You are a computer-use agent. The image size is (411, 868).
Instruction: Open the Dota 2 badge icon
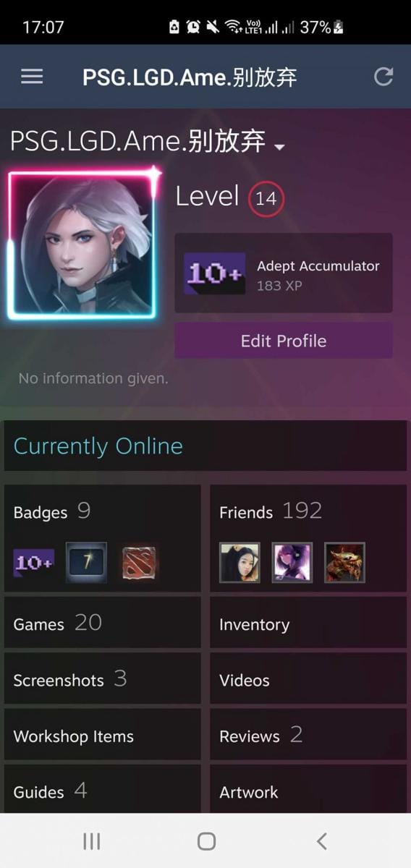139,563
